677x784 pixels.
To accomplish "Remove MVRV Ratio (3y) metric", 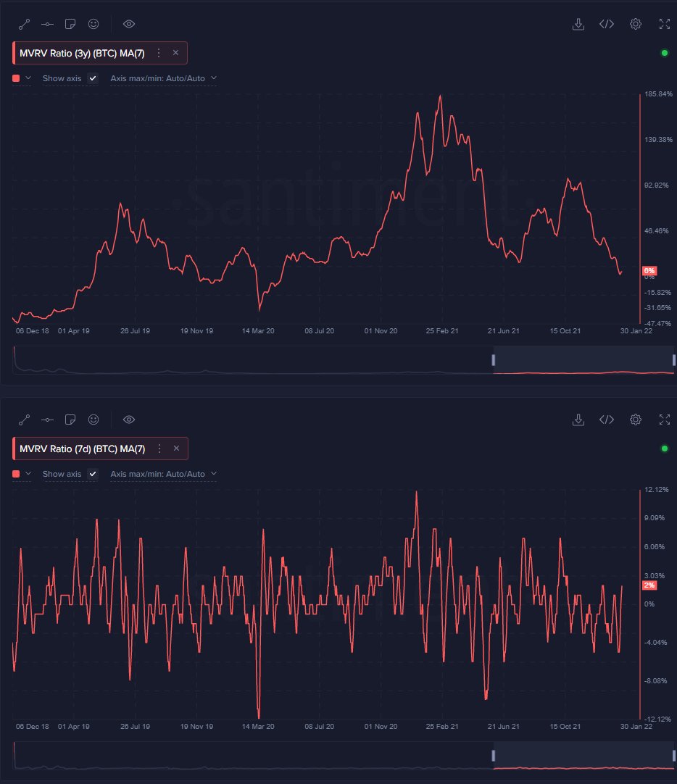I will (x=175, y=52).
